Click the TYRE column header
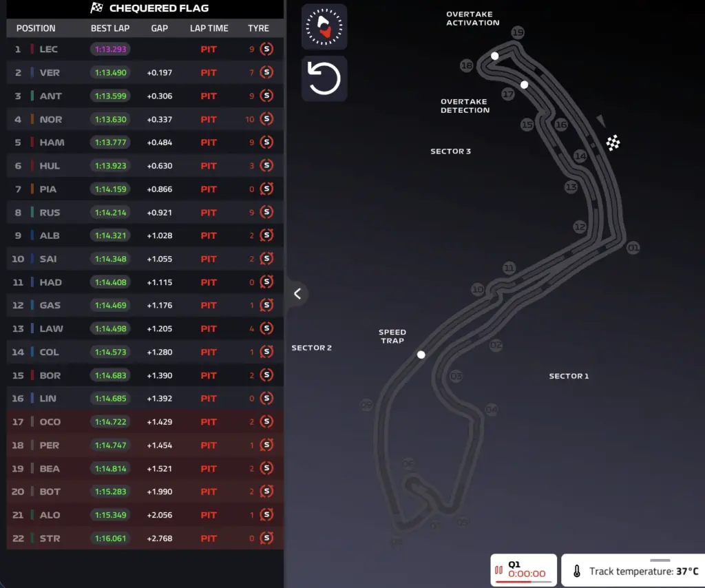Screen dimensions: 705x588 coord(259,28)
